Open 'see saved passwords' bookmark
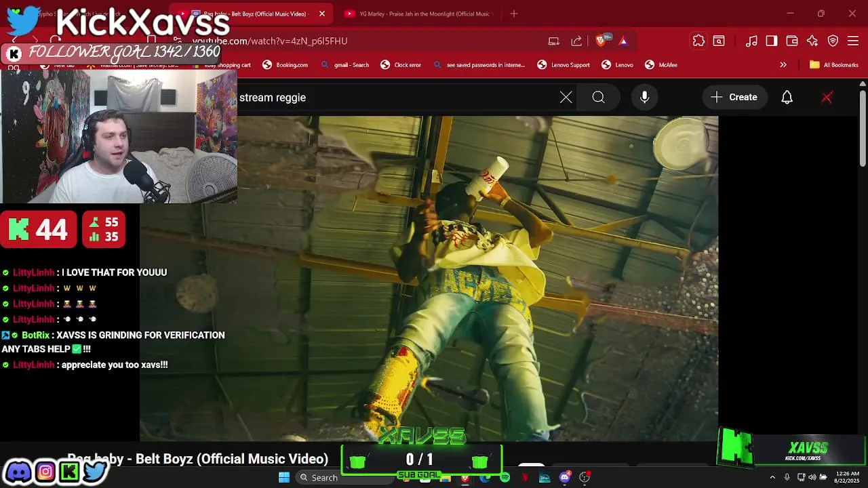The image size is (868, 488). point(479,65)
